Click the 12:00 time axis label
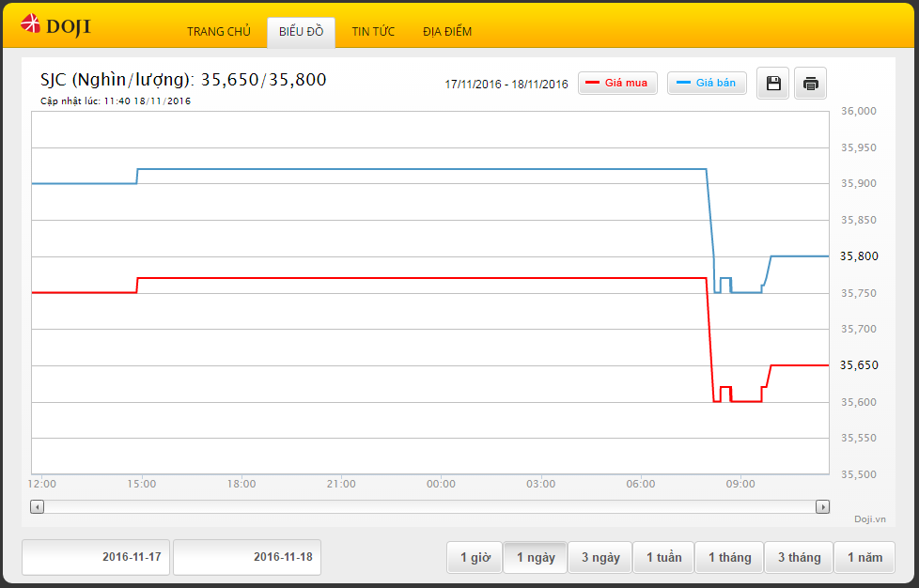The image size is (919, 588). click(x=42, y=485)
